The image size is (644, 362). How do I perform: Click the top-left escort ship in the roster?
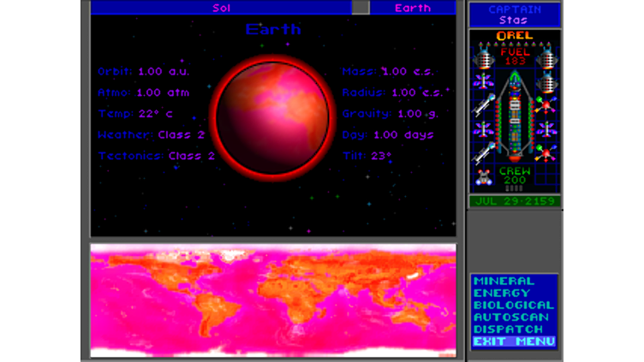click(484, 56)
